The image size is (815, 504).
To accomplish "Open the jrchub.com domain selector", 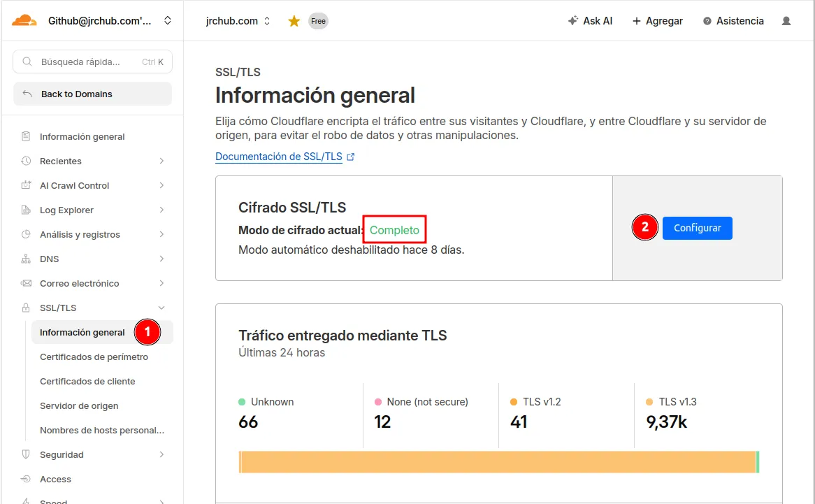I will (x=238, y=21).
